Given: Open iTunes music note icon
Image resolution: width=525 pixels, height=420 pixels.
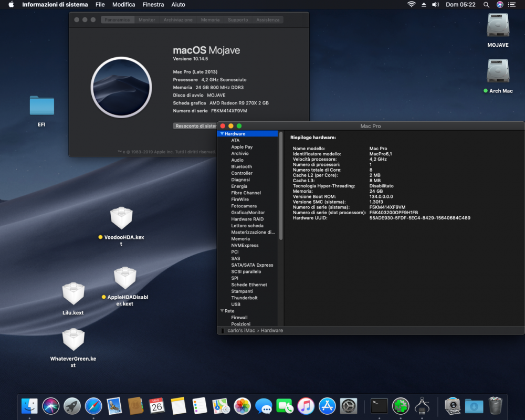Looking at the screenshot, I should [x=306, y=406].
